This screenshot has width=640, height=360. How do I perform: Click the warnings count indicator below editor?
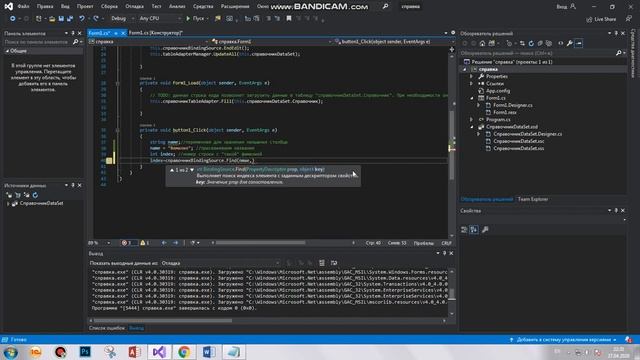point(145,243)
